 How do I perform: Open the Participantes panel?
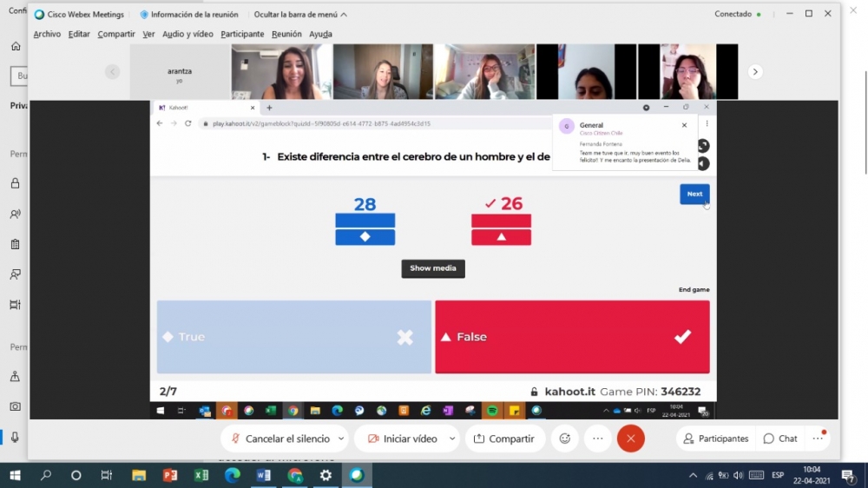(716, 439)
